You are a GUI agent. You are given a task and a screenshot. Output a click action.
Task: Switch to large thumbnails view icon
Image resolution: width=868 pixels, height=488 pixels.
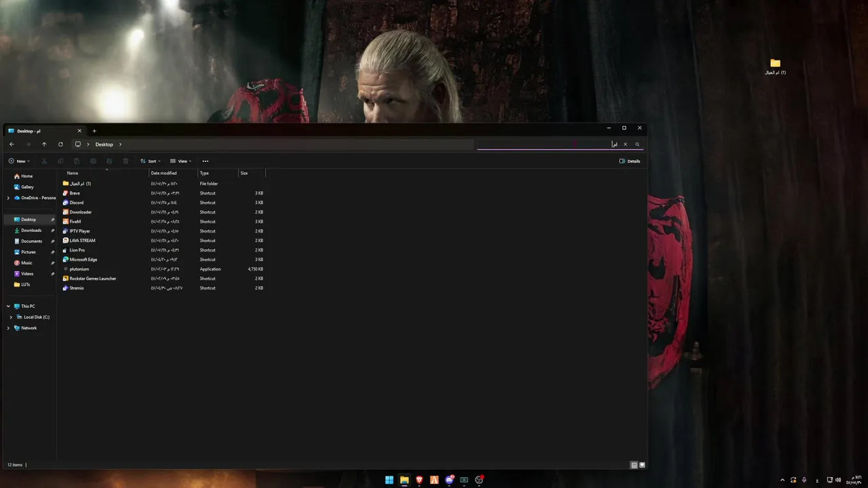tap(642, 465)
